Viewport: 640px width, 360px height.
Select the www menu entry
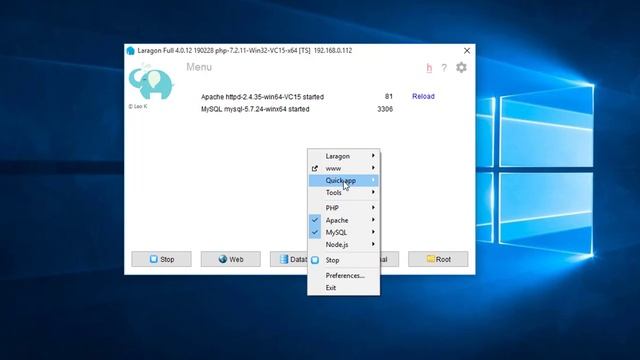(x=344, y=168)
